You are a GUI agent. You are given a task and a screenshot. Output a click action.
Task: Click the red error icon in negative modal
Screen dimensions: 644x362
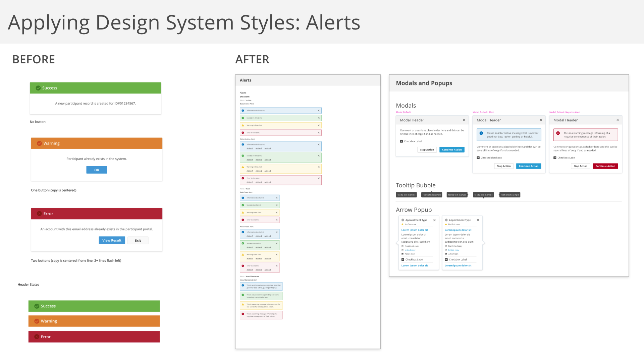tap(558, 133)
